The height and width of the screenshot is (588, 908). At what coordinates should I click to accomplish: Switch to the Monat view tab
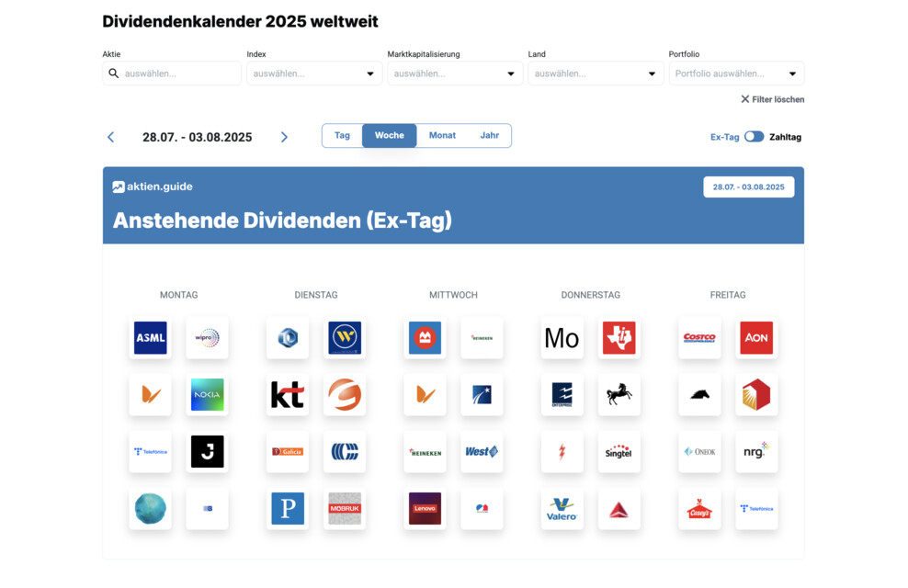[x=442, y=136]
